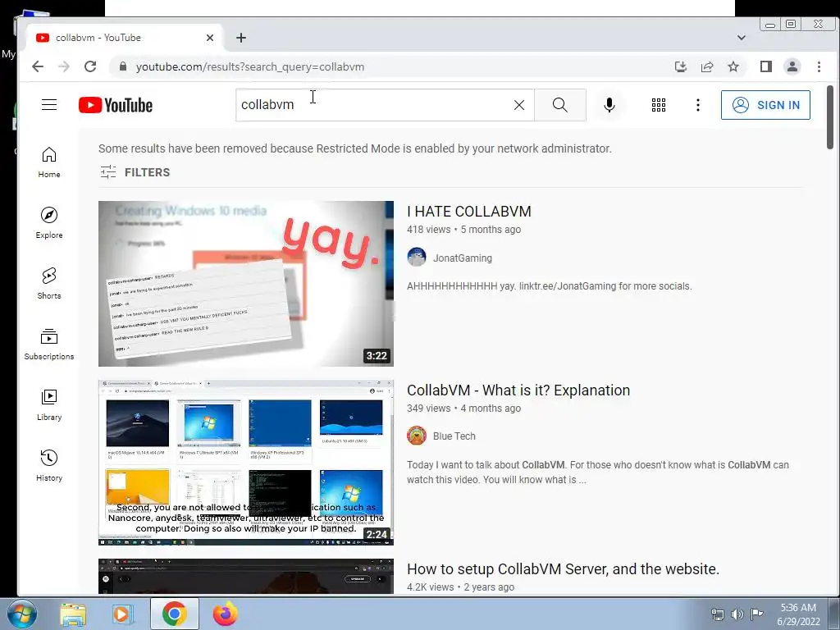The width and height of the screenshot is (840, 630).
Task: Open Action Center flag tray icon
Action: point(756,614)
